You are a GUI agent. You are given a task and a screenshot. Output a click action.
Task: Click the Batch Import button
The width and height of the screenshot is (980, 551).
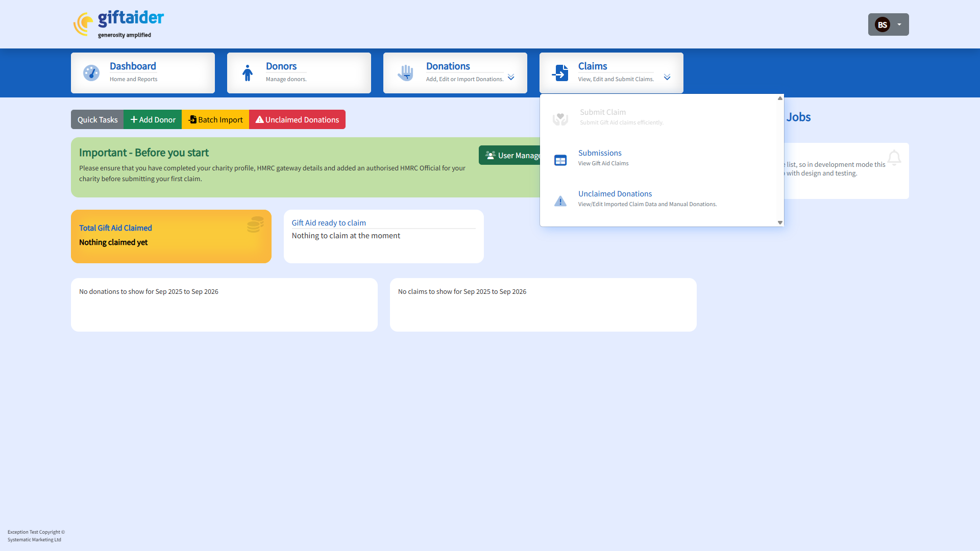click(215, 119)
